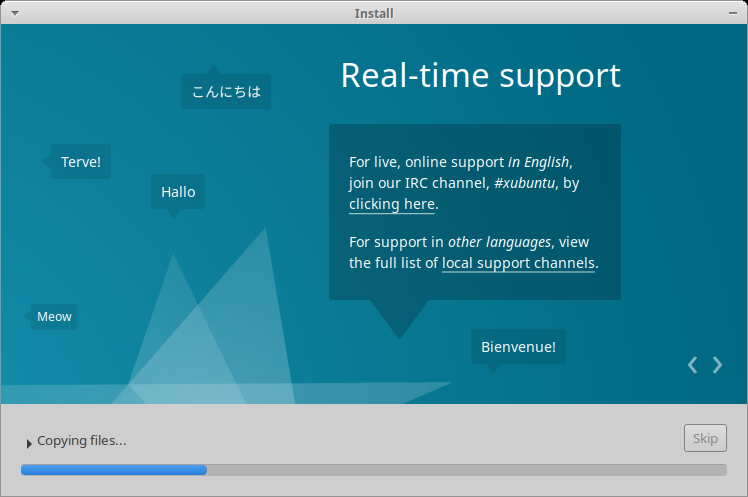This screenshot has height=497, width=748.
Task: Advance to the next slide arrow
Action: [717, 365]
